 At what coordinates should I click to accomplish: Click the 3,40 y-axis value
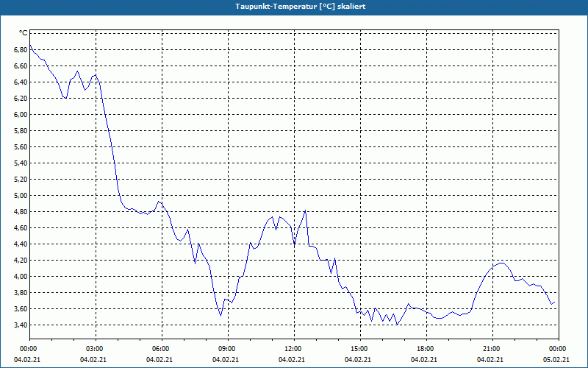tap(21, 325)
